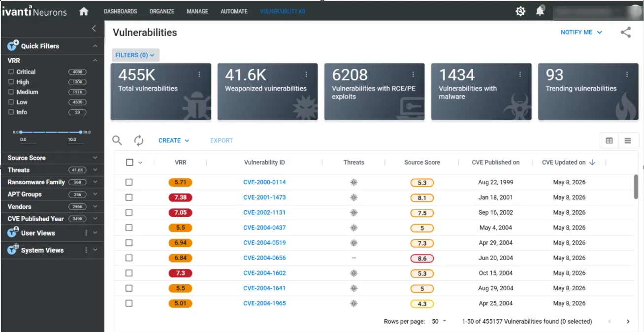Go to next page arrow
The height and width of the screenshot is (332, 644).
tap(628, 322)
